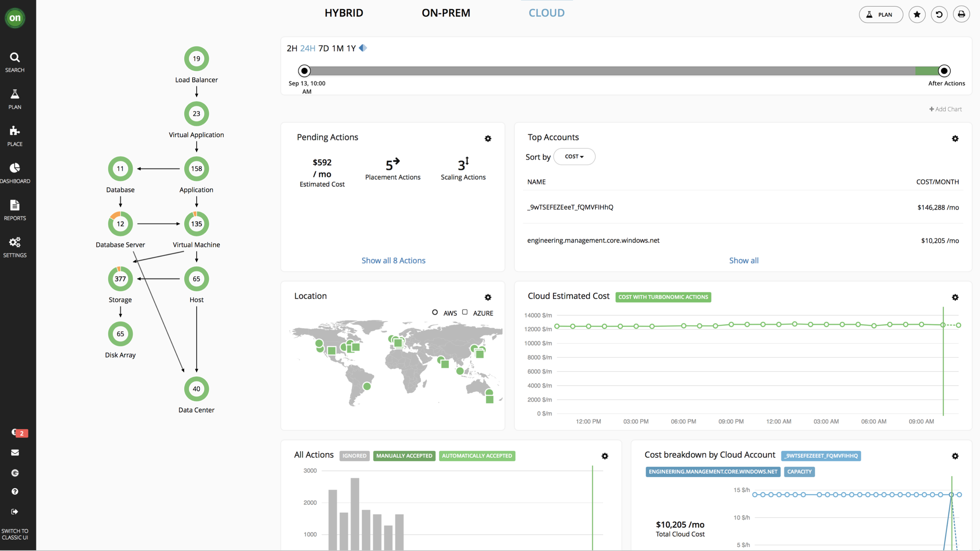
Task: Toggle CAPACITY series tag
Action: pos(799,471)
